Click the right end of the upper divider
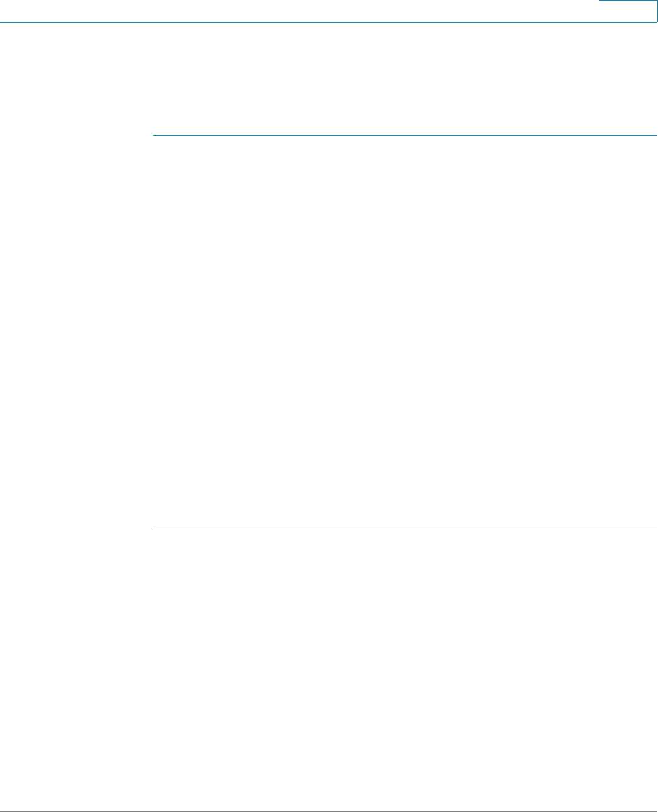This screenshot has height=812, width=658. pyautogui.click(x=656, y=135)
